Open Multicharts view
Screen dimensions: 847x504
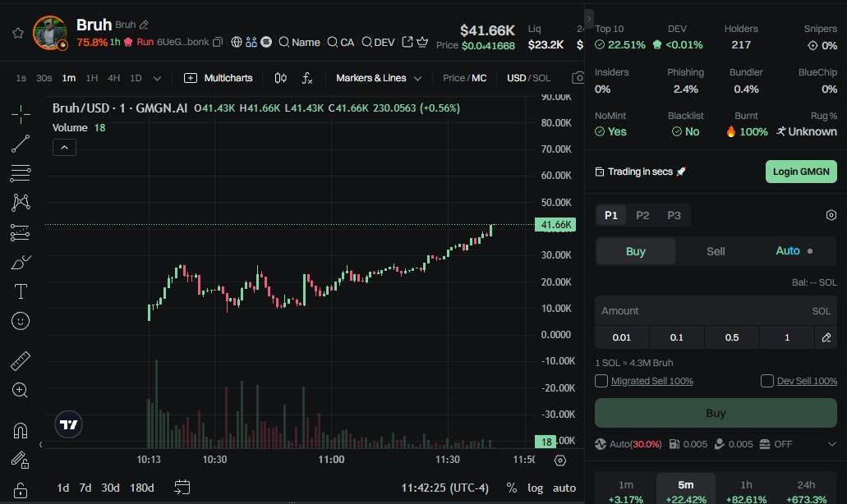[x=219, y=78]
